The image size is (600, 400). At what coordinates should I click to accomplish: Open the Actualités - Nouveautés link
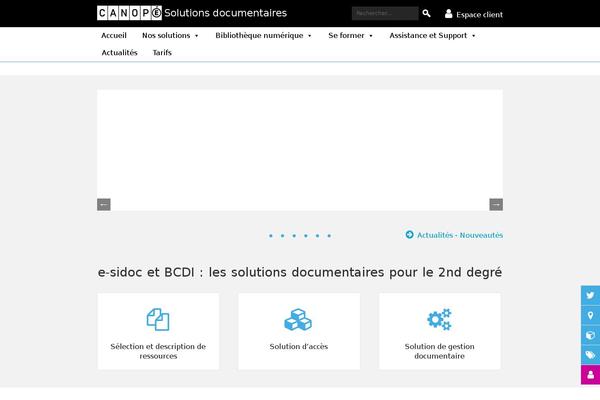click(x=460, y=235)
